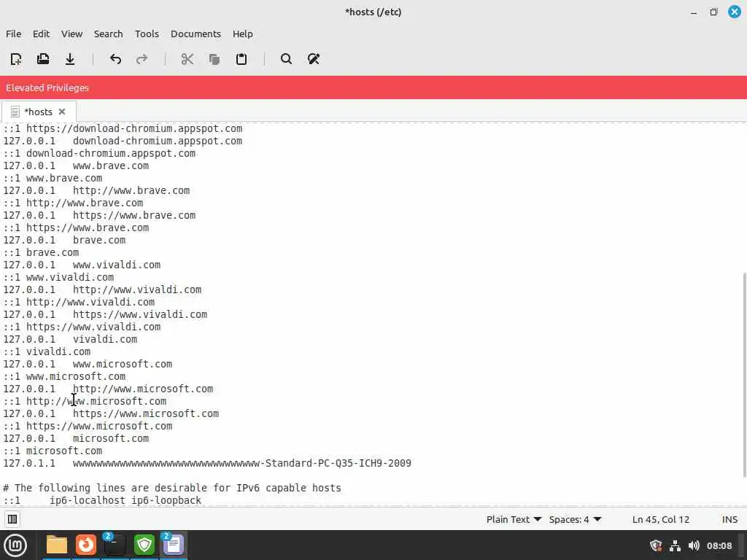This screenshot has width=747, height=560.
Task: Click the Open file toolbar icon
Action: pos(43,59)
